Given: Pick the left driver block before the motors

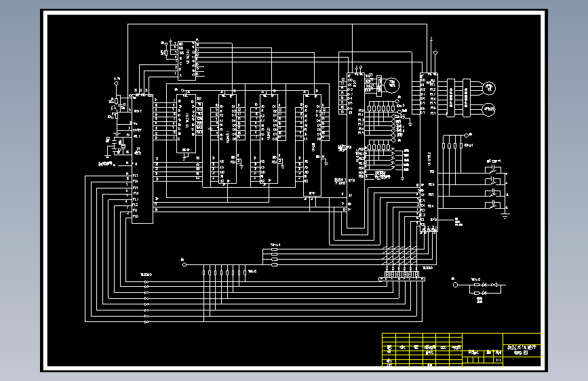Looking at the screenshot, I should (451, 98).
